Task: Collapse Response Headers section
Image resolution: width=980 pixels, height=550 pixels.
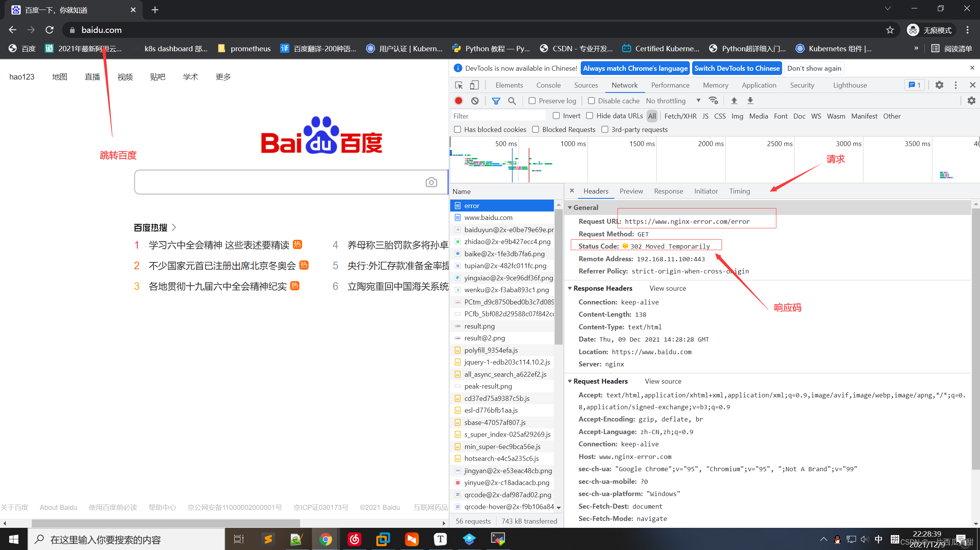Action: 570,288
